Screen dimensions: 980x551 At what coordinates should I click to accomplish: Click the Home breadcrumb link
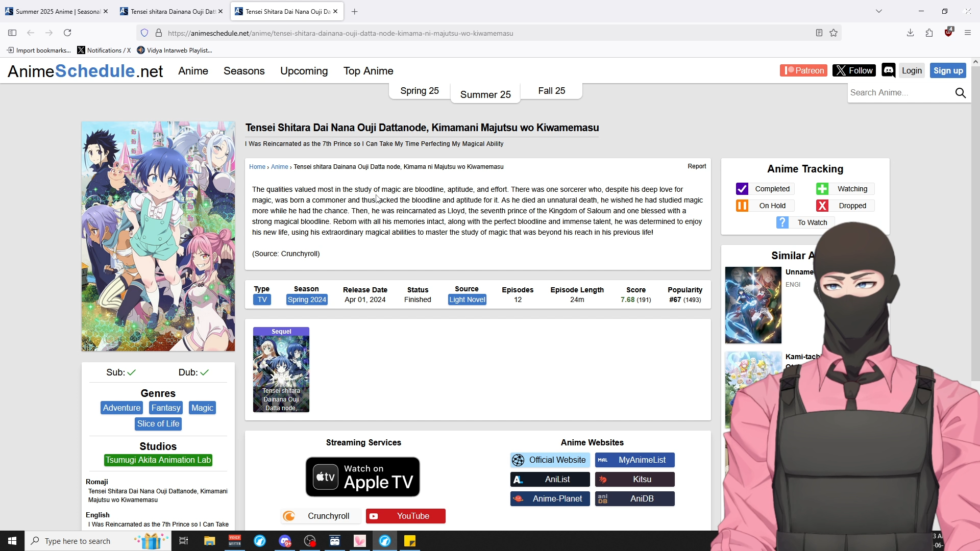coord(257,167)
